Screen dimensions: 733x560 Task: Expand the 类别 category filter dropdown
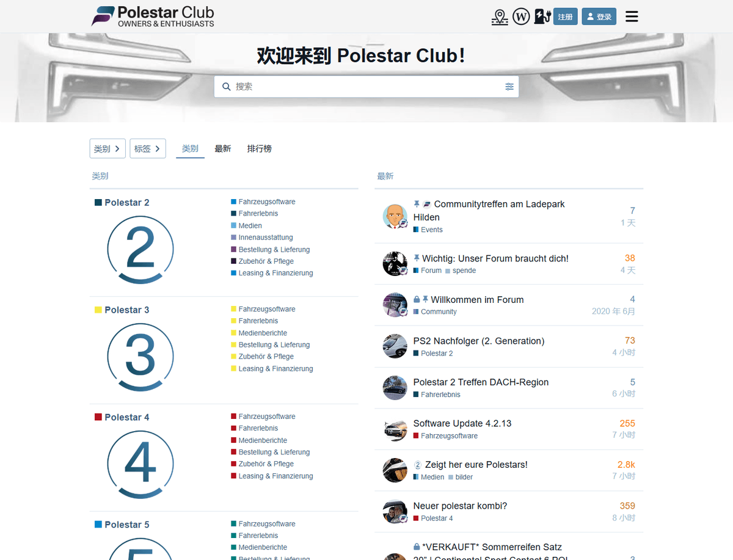[x=108, y=148]
